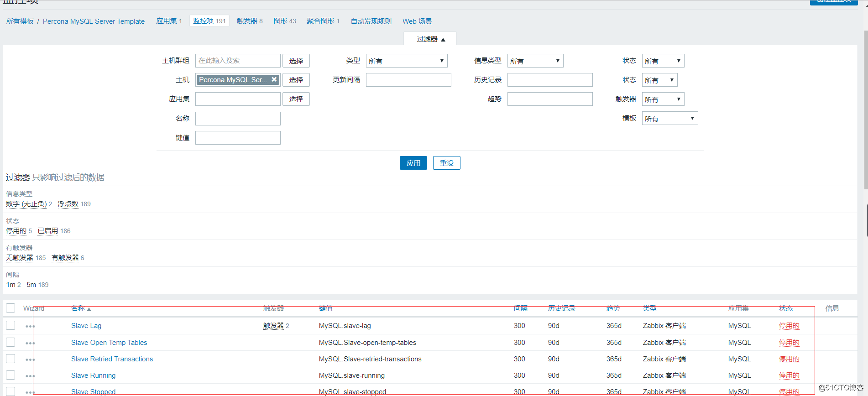Click 选择 button for 应用集
Image resolution: width=868 pixels, height=396 pixels.
coord(296,99)
